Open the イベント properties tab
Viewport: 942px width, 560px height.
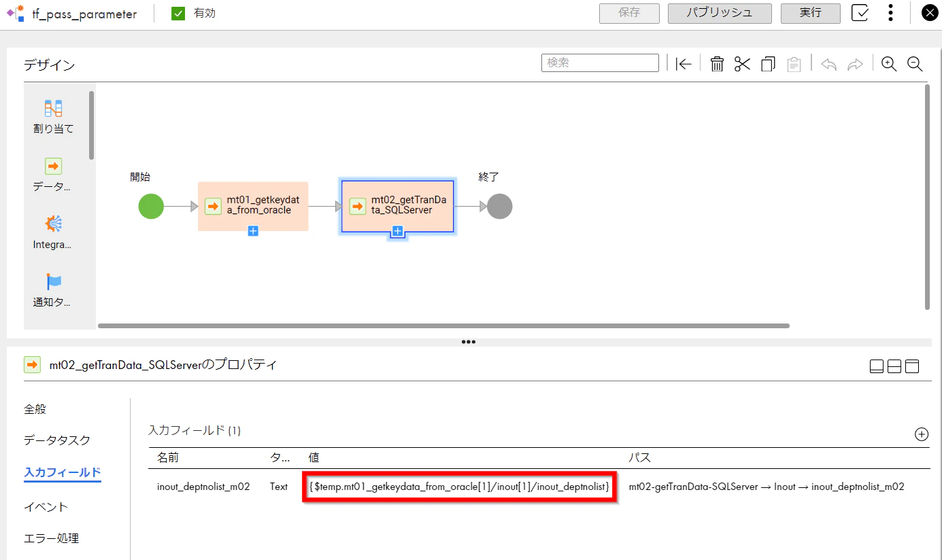point(46,507)
